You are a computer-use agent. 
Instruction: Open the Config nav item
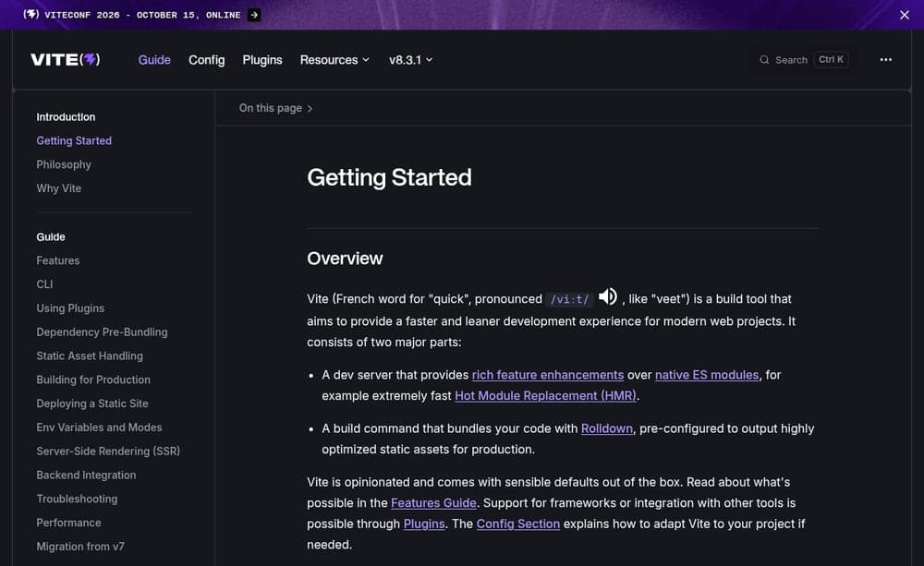point(206,59)
